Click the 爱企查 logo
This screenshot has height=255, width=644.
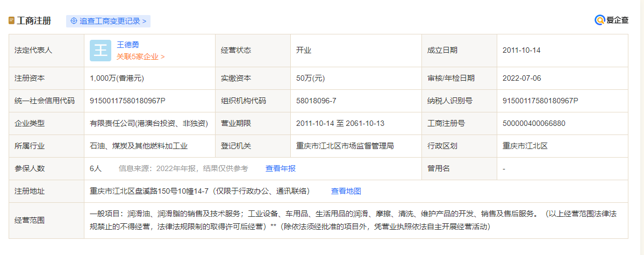pyautogui.click(x=612, y=20)
